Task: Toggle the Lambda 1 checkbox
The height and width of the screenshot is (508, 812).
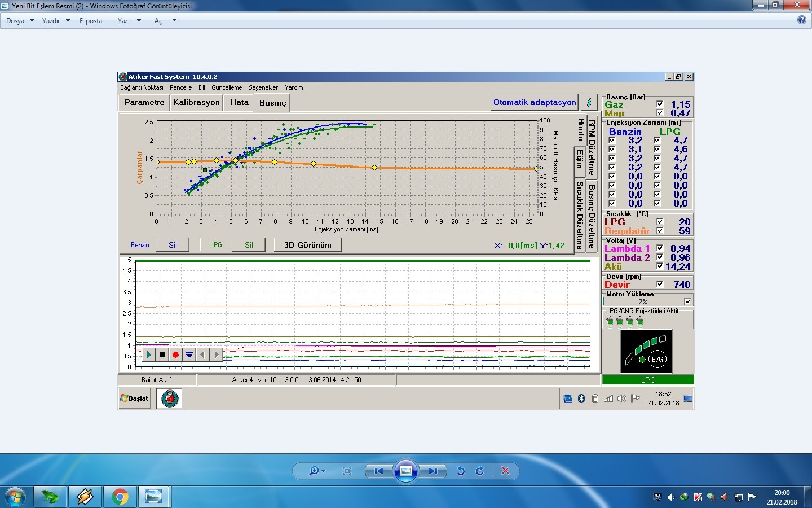Action: point(660,248)
